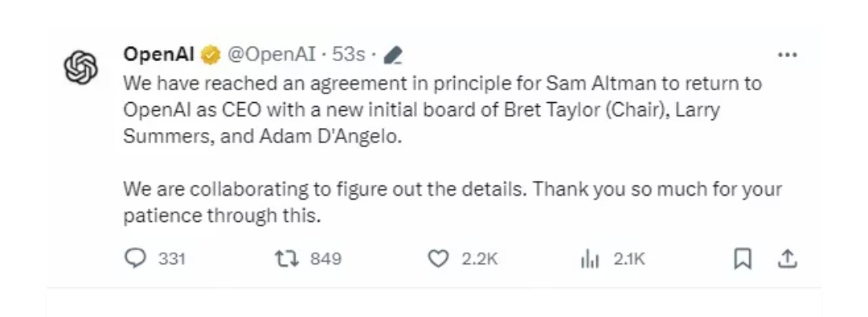Click the OpenAI display name
Viewport: 868px width, 317px height.
(x=159, y=55)
